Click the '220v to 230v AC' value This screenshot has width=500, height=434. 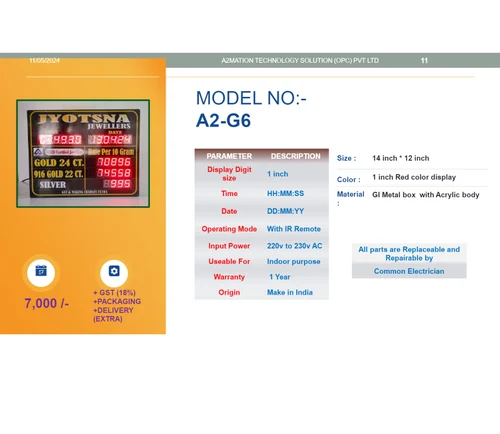click(x=294, y=246)
